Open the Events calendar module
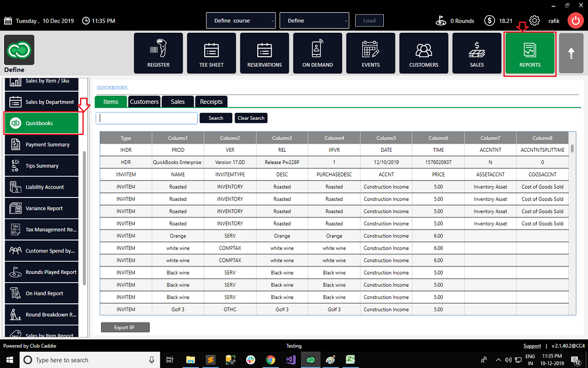 pyautogui.click(x=370, y=53)
